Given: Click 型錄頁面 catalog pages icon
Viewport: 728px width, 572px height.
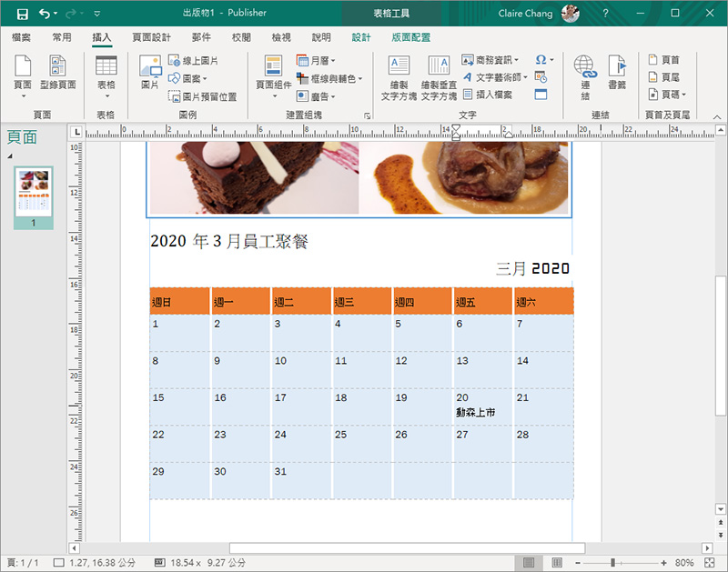Looking at the screenshot, I should [58, 73].
